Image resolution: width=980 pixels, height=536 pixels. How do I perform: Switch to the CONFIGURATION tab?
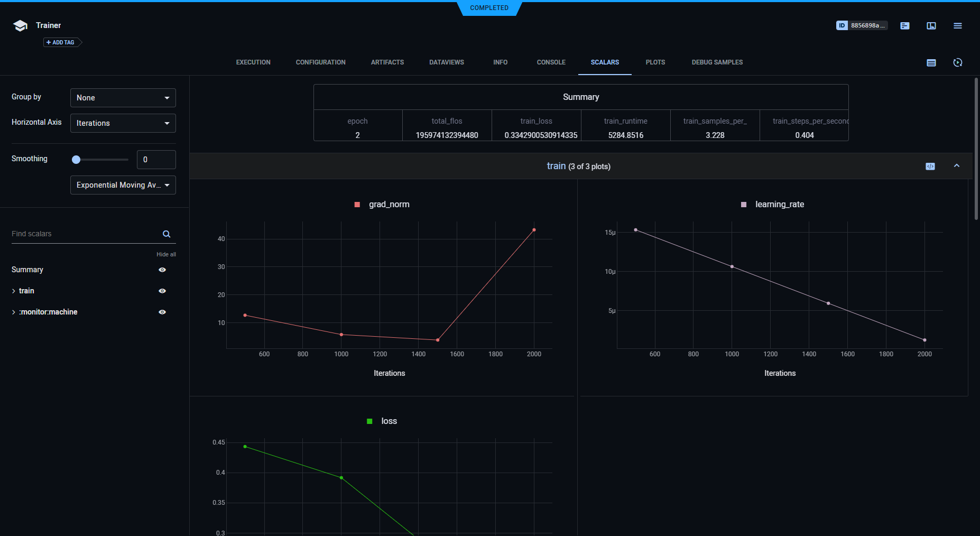(x=320, y=62)
